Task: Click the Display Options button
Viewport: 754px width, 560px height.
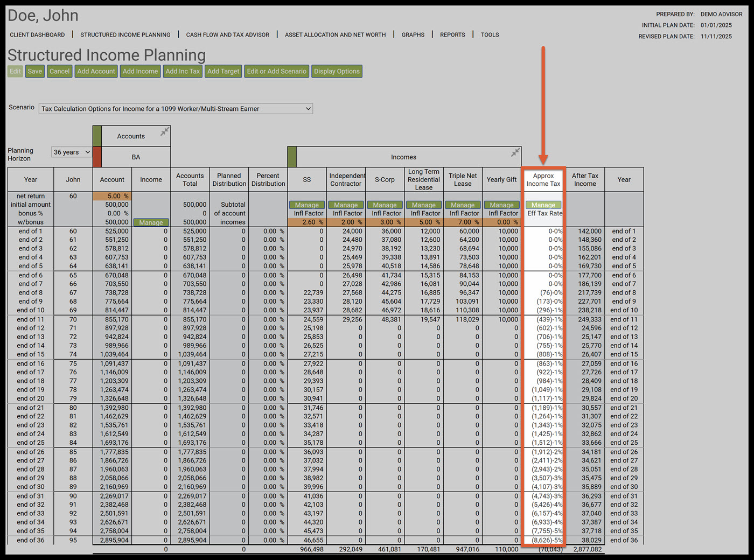Action: pos(337,72)
